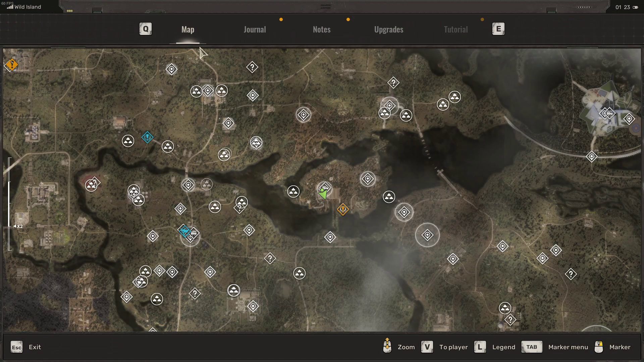Click the green player position arrow
The image size is (644, 362).
click(323, 194)
